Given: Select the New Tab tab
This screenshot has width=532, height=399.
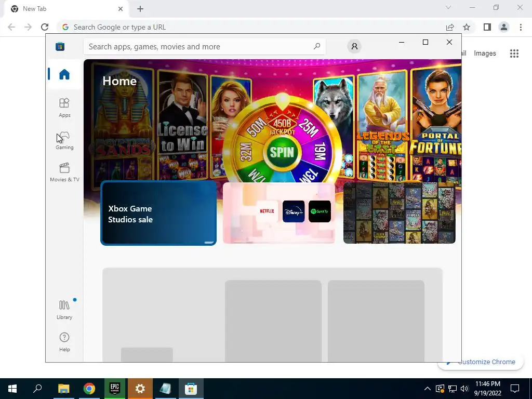Looking at the screenshot, I should pyautogui.click(x=66, y=9).
